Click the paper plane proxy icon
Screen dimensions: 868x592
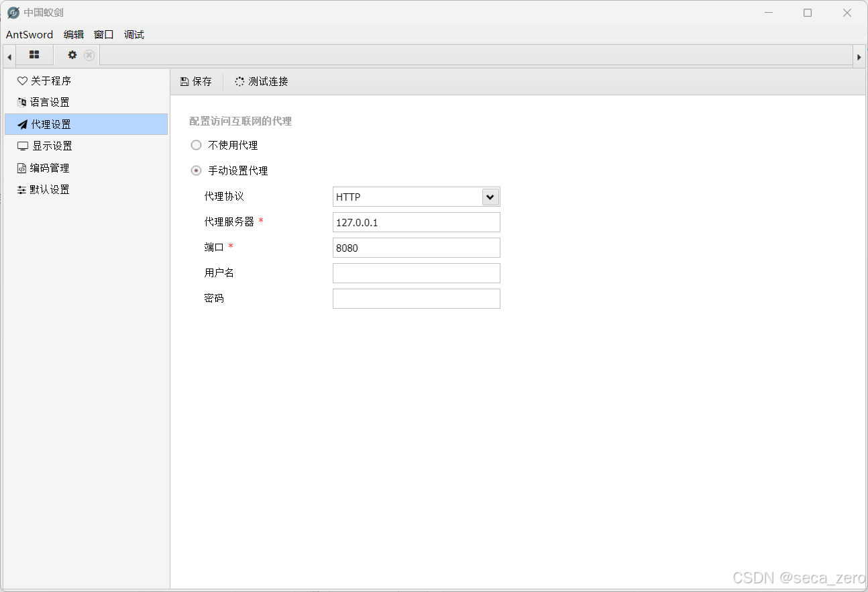(22, 125)
